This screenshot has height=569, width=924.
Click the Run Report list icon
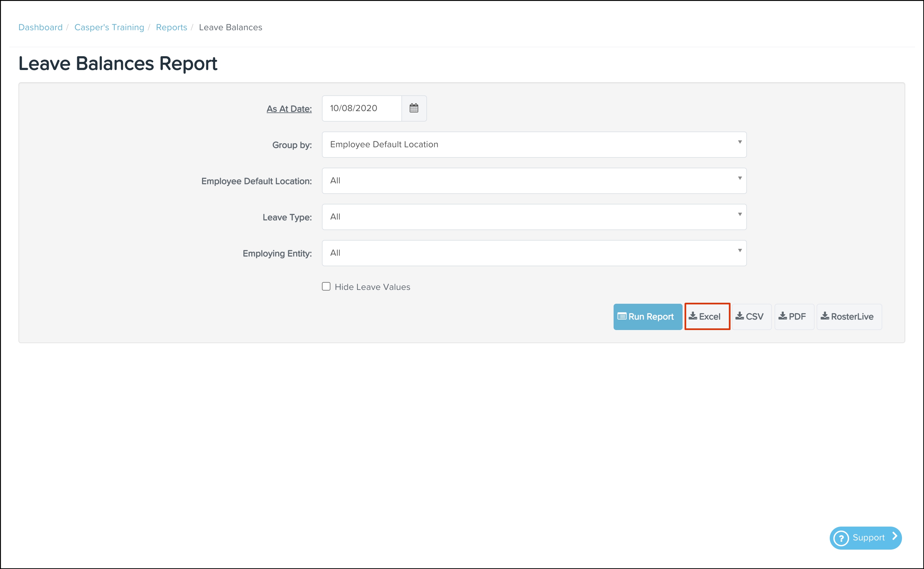[622, 317]
